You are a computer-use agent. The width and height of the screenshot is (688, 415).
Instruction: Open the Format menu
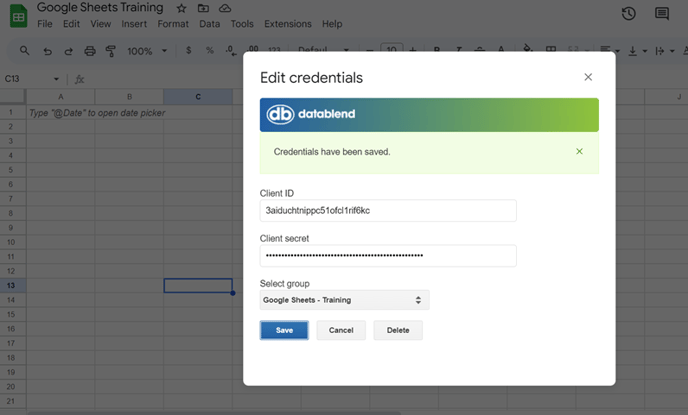point(173,24)
